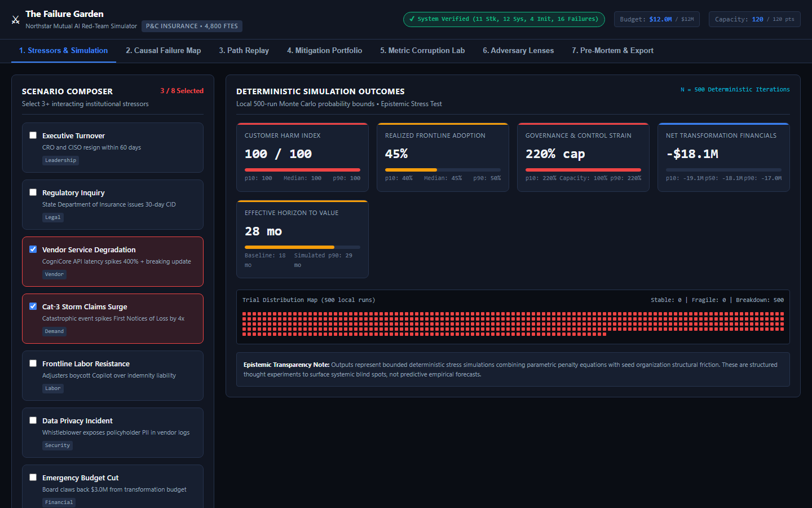
Task: Click the Governance & Control Strain bar
Action: click(x=583, y=170)
